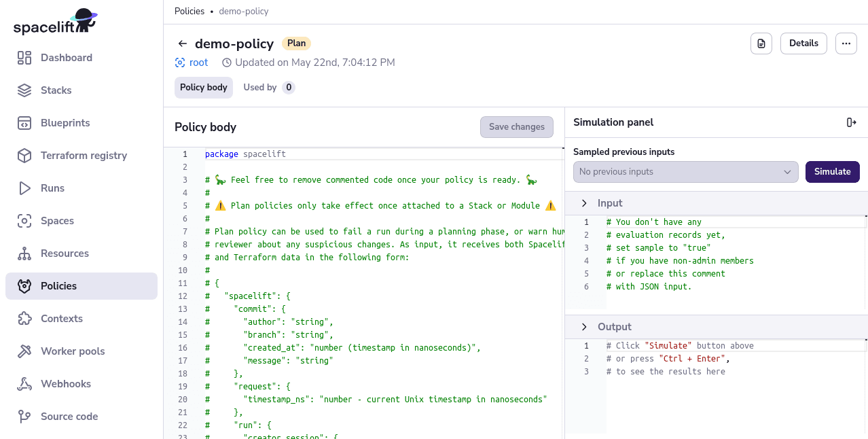The height and width of the screenshot is (439, 868).
Task: Click the Source code branch icon
Action: (x=24, y=417)
